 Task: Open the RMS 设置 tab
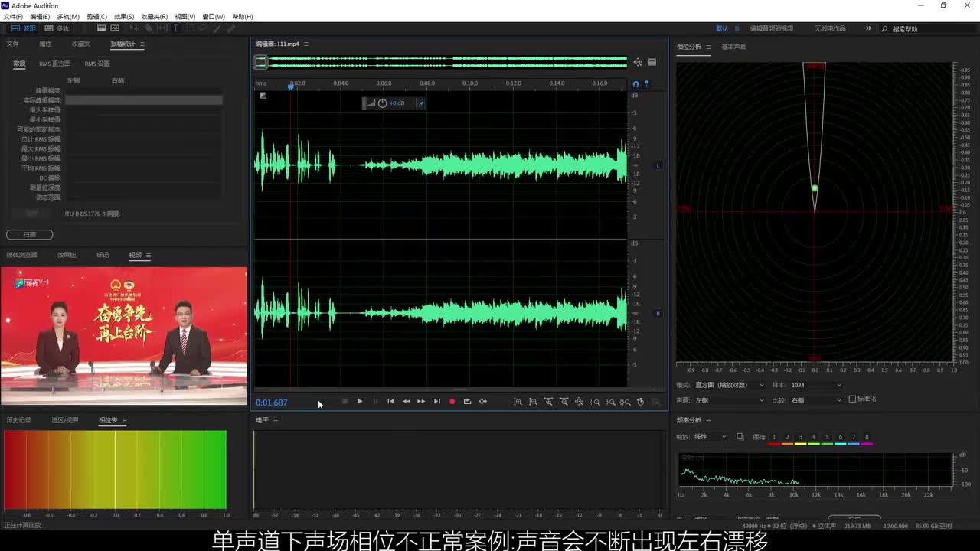click(97, 64)
